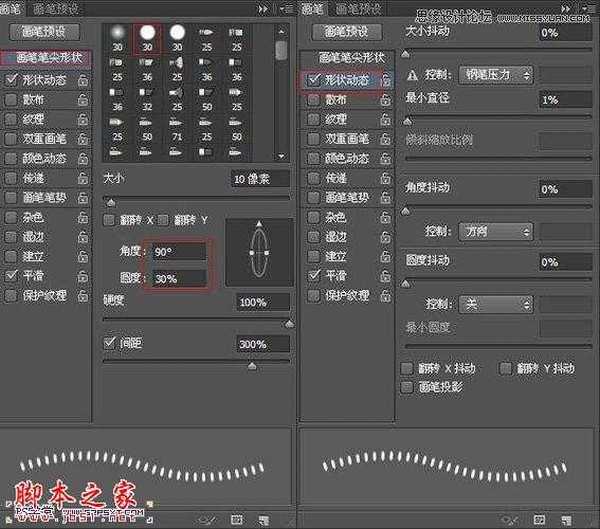Check the 画笔投影 brush projection checkbox
Viewport: 600px width, 529px height.
(408, 385)
